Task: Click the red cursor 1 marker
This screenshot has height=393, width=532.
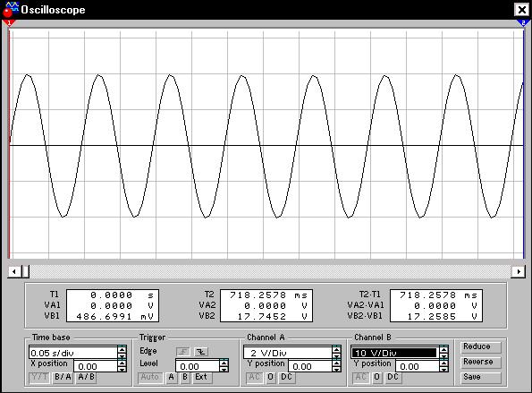Action: pyautogui.click(x=9, y=23)
